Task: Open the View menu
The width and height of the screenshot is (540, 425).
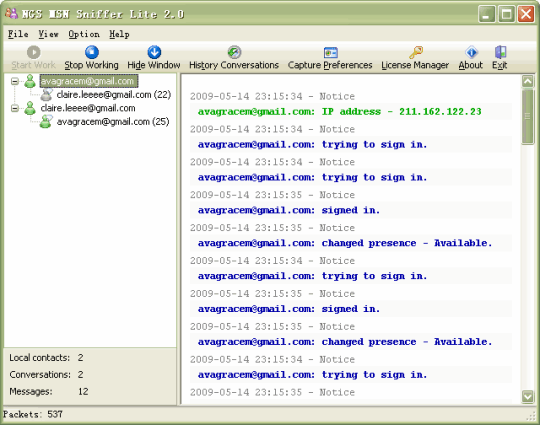Action: [48, 34]
